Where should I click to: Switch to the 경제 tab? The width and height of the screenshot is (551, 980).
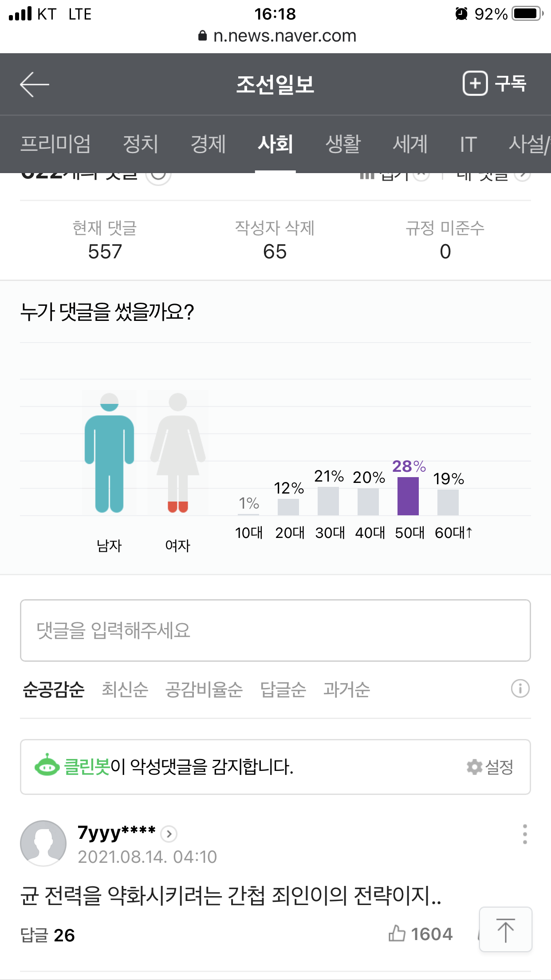[208, 144]
